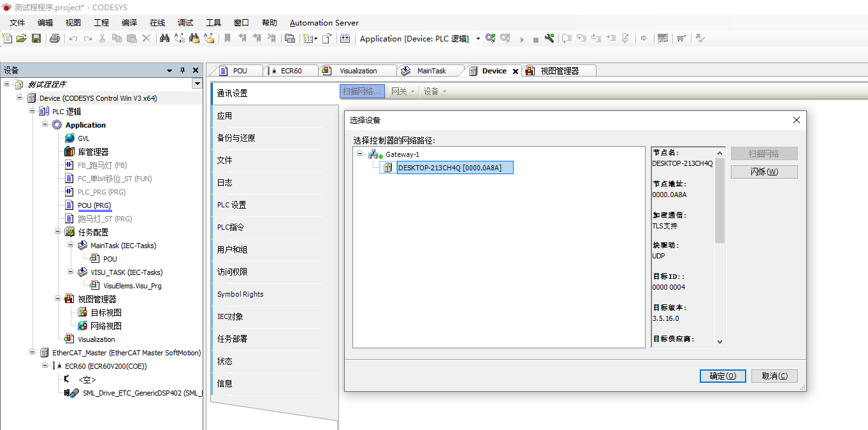Open the 设备 panel dropdown arrow
The image size is (868, 430).
coord(170,70)
